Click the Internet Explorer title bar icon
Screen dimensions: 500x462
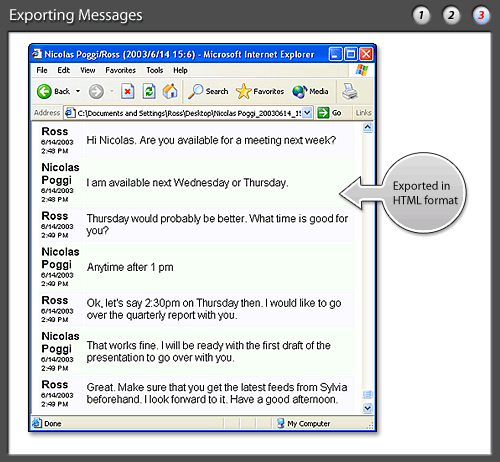[x=37, y=54]
